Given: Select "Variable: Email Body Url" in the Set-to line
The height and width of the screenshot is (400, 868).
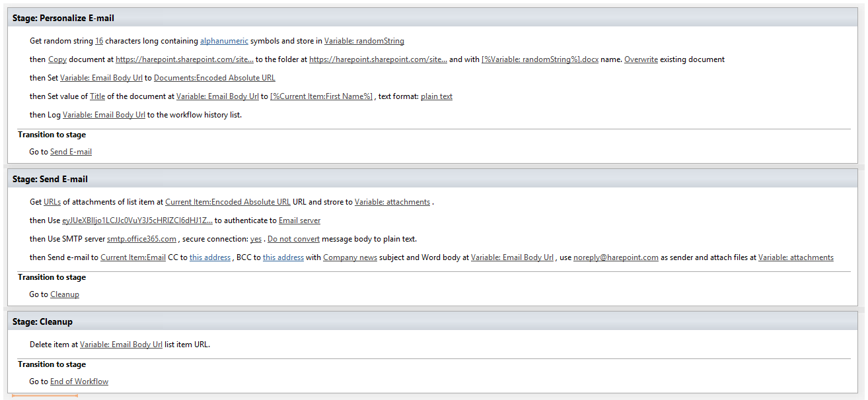Looking at the screenshot, I should 101,78.
